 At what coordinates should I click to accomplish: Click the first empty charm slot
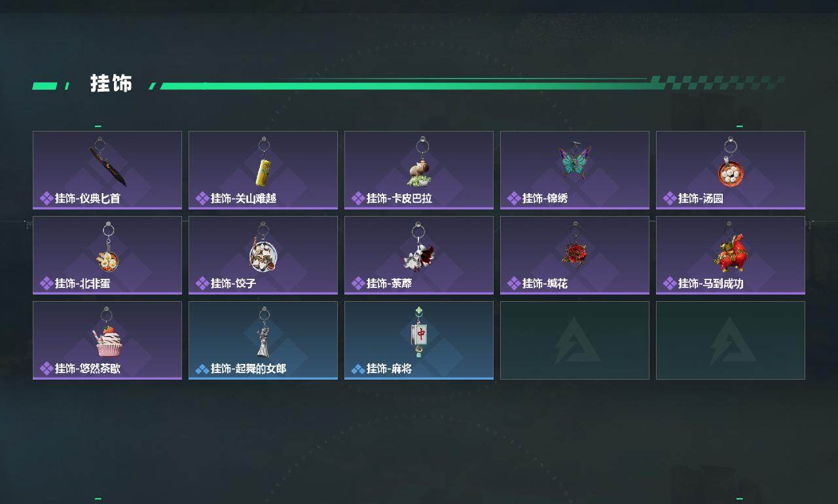pos(575,340)
